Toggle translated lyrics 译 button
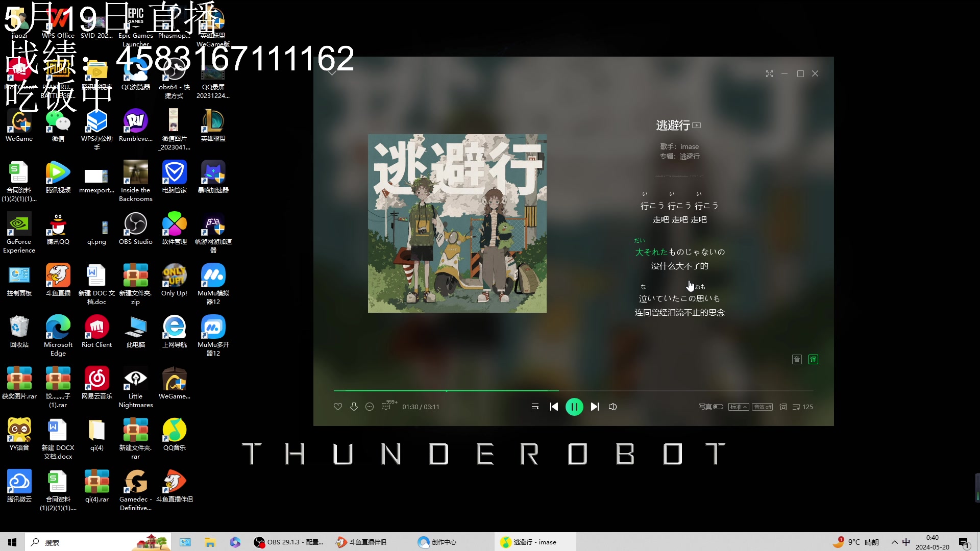Viewport: 980px width, 551px height. click(x=813, y=360)
